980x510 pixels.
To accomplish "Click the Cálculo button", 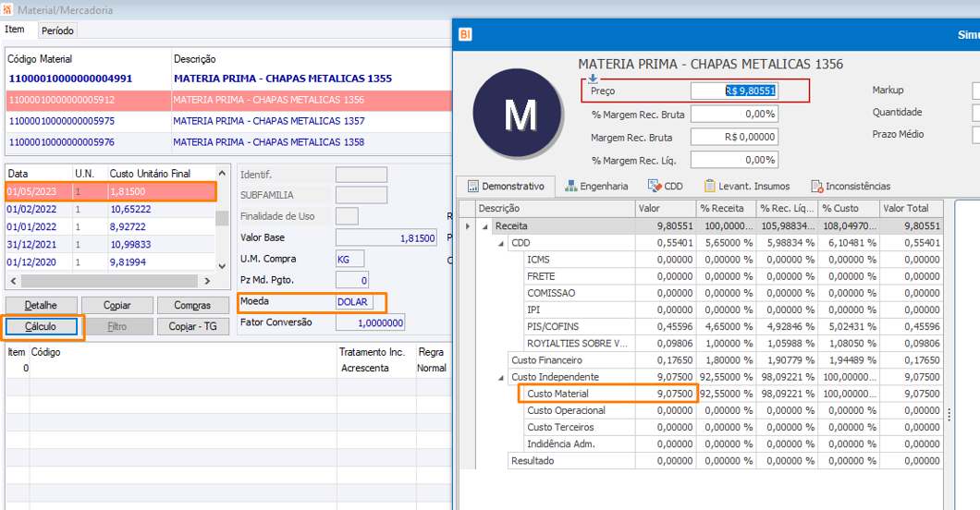I will coord(42,326).
